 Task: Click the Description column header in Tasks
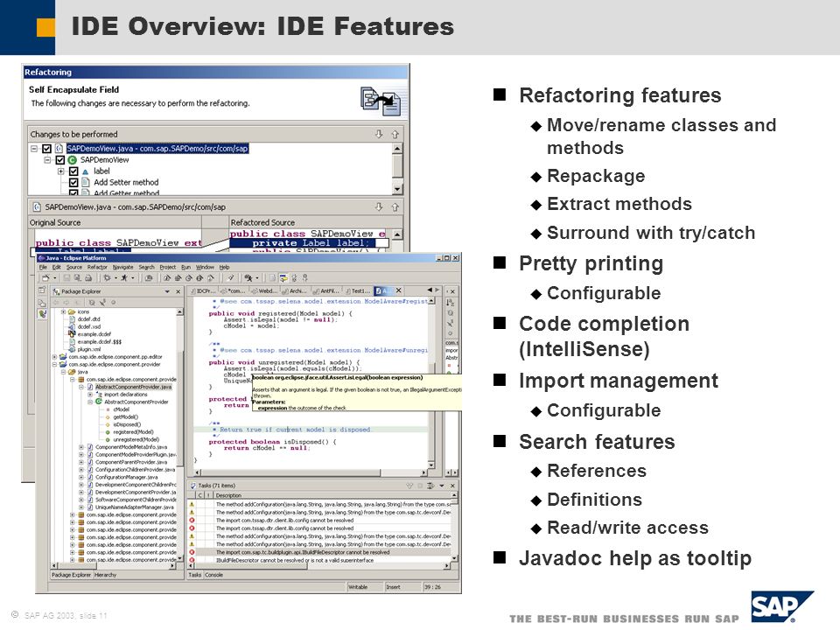pyautogui.click(x=332, y=495)
